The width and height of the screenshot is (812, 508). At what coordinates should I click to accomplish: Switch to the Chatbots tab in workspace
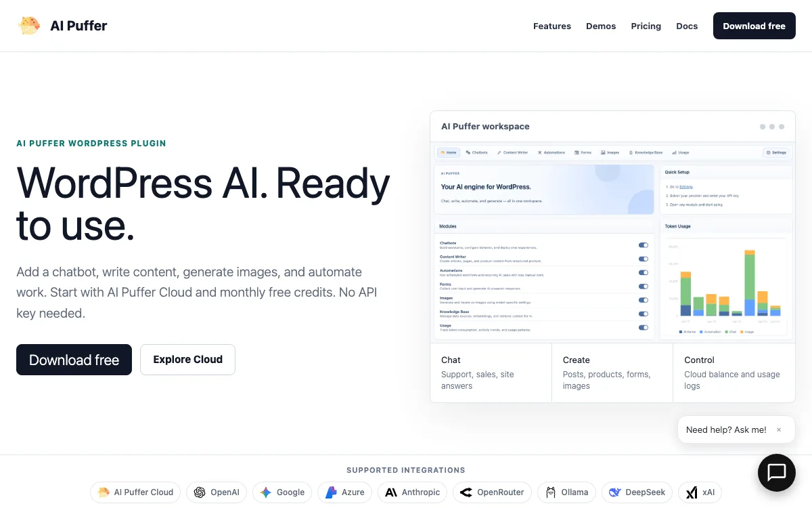tap(476, 152)
